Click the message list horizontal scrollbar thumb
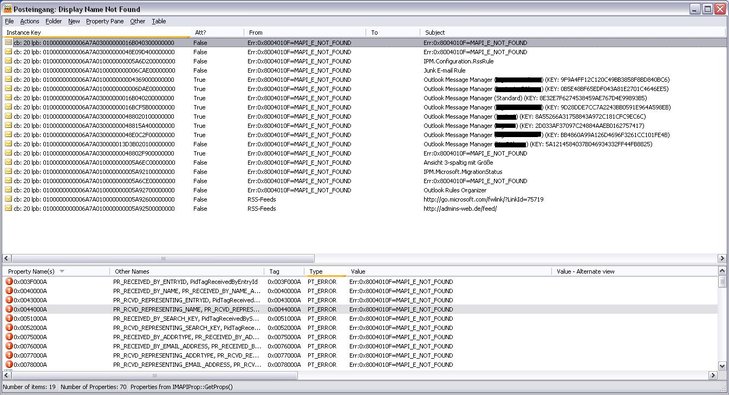Screen dimensions: 729x395 click(x=163, y=258)
